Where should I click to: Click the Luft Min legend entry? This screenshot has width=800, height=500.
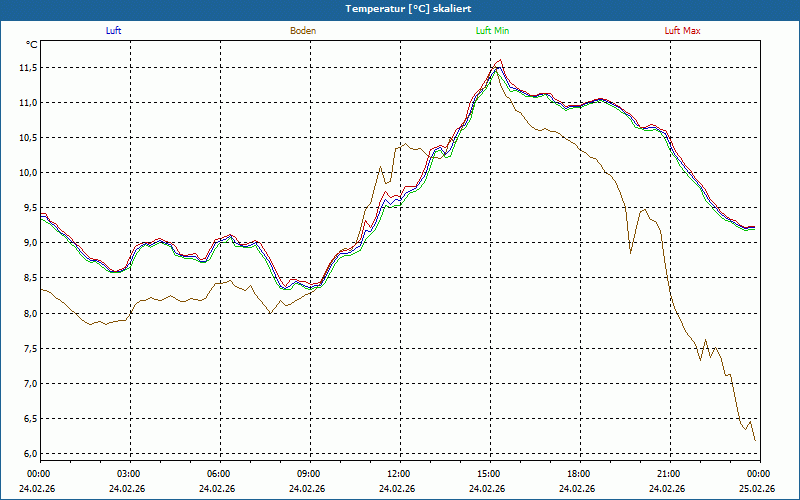coord(492,30)
